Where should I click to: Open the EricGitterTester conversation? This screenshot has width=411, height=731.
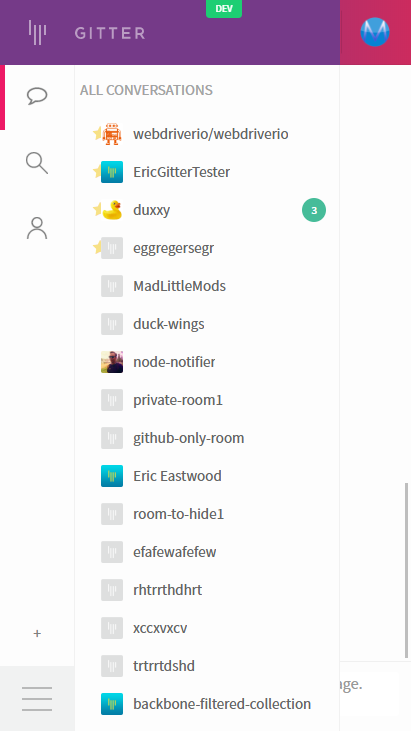click(x=207, y=172)
